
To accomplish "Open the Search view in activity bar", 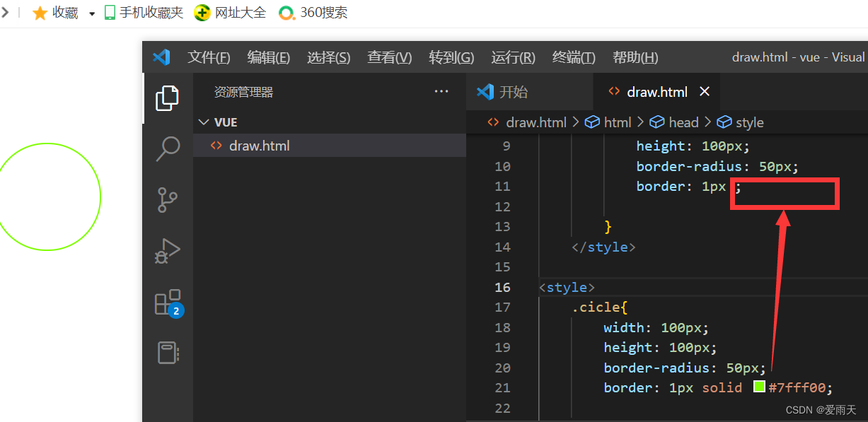I will click(168, 148).
